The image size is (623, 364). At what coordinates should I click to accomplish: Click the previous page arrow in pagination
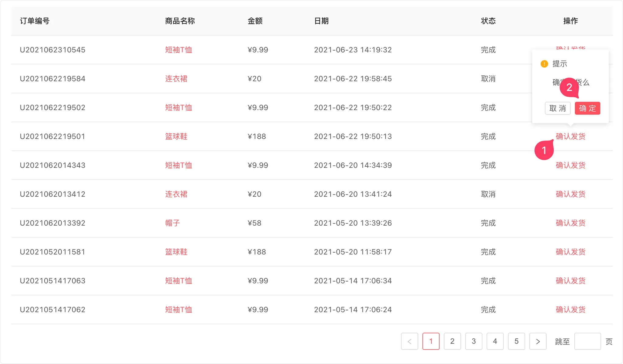point(409,341)
